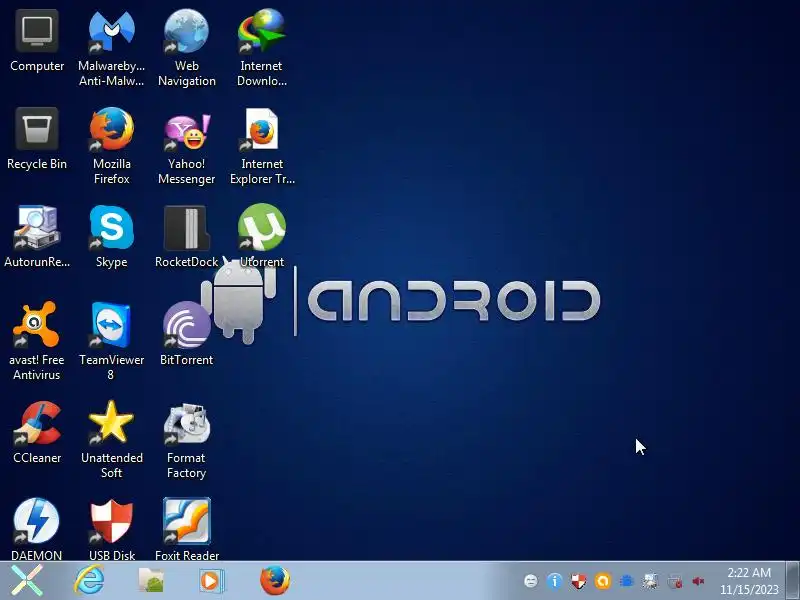
Task: Open the Start menu button
Action: pyautogui.click(x=27, y=581)
